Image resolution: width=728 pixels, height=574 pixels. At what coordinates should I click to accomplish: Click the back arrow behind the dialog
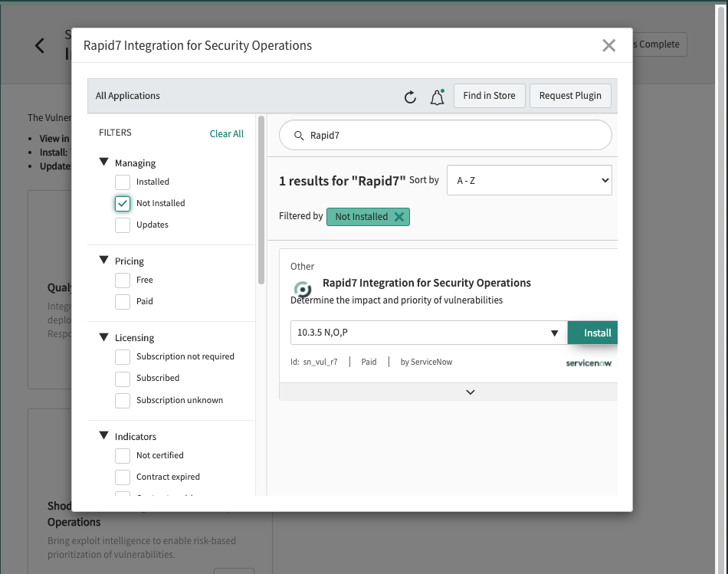40,45
